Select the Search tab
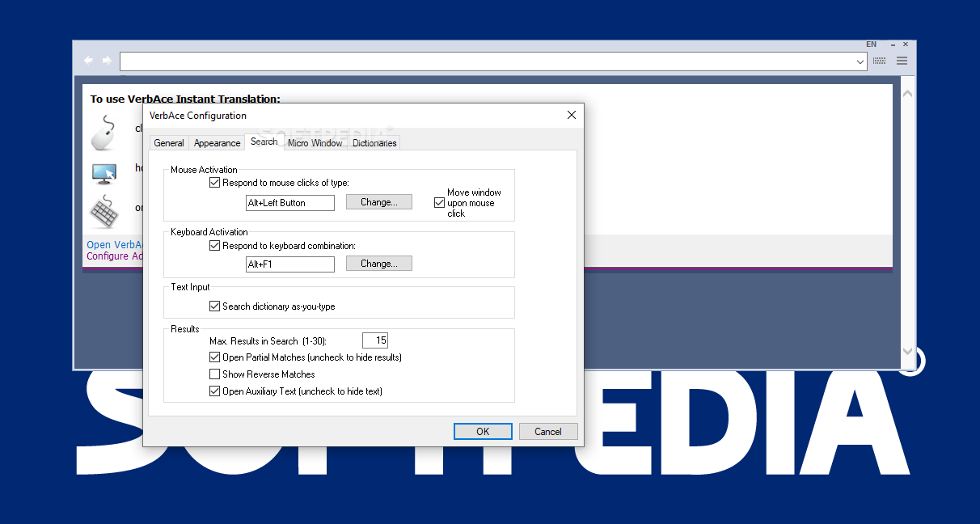 coord(264,142)
